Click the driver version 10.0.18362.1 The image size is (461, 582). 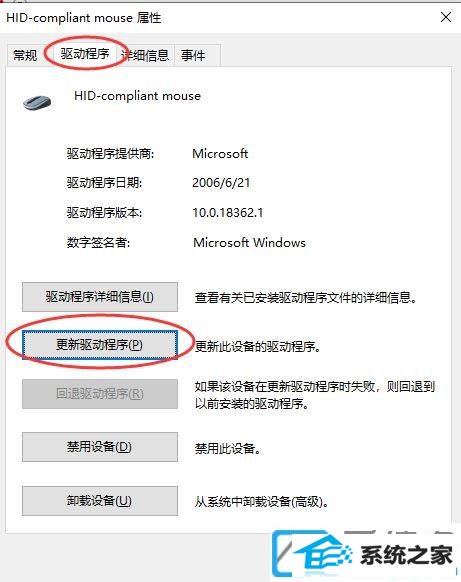228,213
